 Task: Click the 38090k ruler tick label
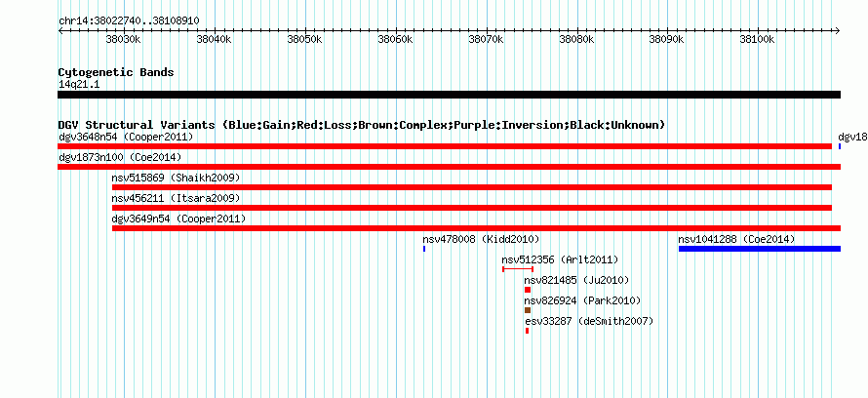point(667,40)
